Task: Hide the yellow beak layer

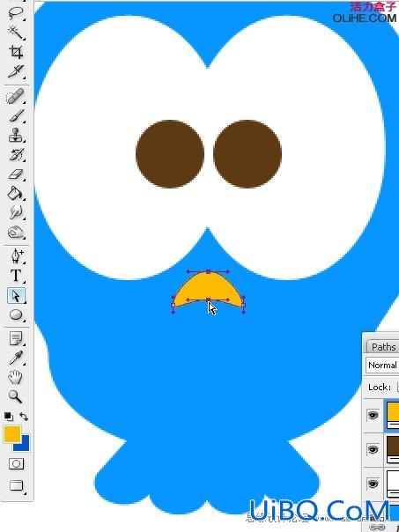Action: click(x=373, y=415)
